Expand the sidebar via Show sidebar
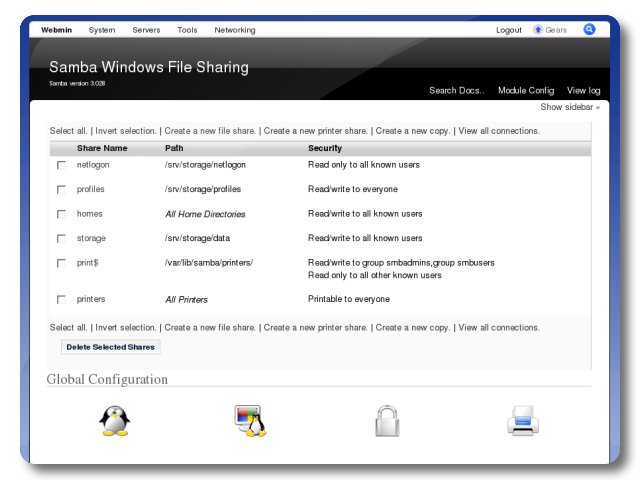Viewport: 640px width, 480px height. (x=570, y=107)
